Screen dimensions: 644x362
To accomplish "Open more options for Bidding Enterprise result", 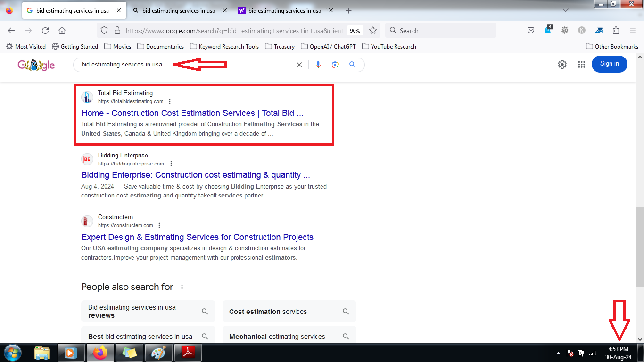I will 171,164.
